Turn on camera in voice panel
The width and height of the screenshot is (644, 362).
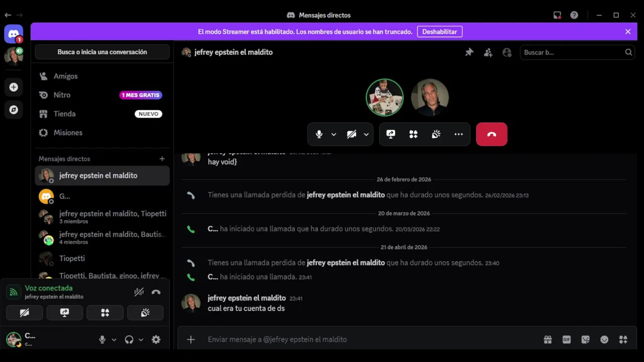(x=24, y=313)
